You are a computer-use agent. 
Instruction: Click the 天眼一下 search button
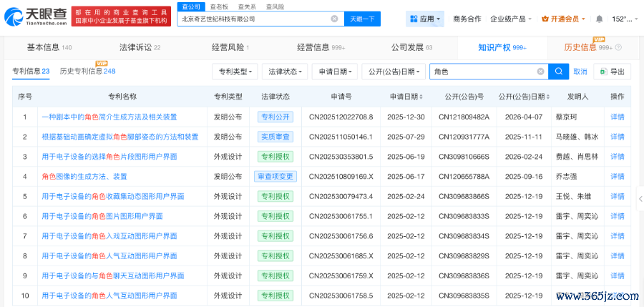tap(364, 19)
